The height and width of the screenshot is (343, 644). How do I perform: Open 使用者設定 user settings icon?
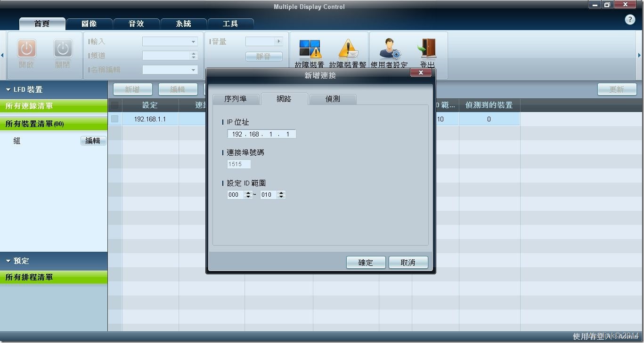coord(389,48)
